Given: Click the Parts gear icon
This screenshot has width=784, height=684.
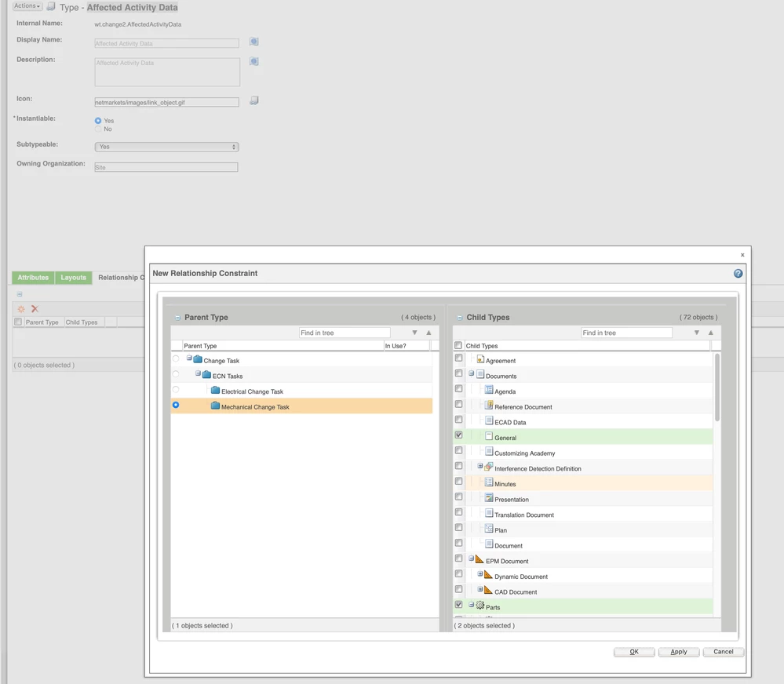Looking at the screenshot, I should pos(479,605).
